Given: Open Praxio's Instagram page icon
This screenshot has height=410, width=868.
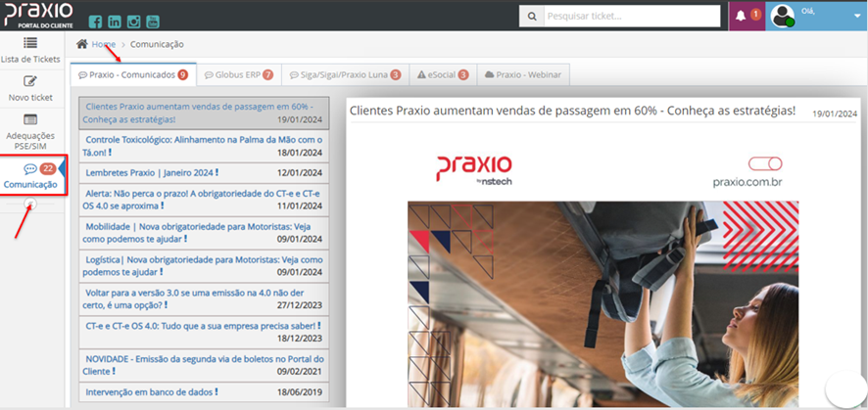Looking at the screenshot, I should click(x=133, y=23).
